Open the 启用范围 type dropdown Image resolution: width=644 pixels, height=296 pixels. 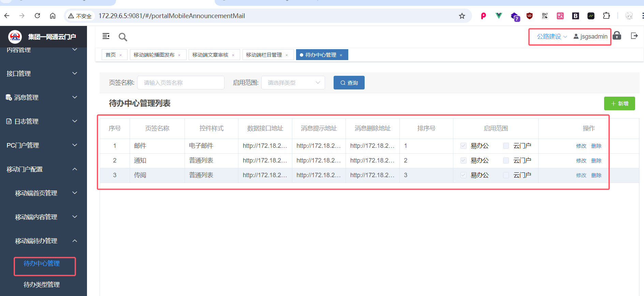pos(293,83)
